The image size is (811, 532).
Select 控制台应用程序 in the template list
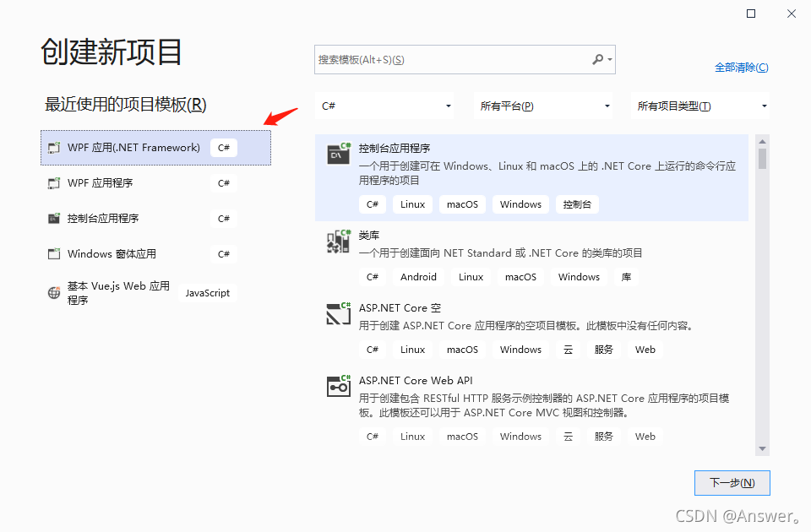click(x=531, y=178)
